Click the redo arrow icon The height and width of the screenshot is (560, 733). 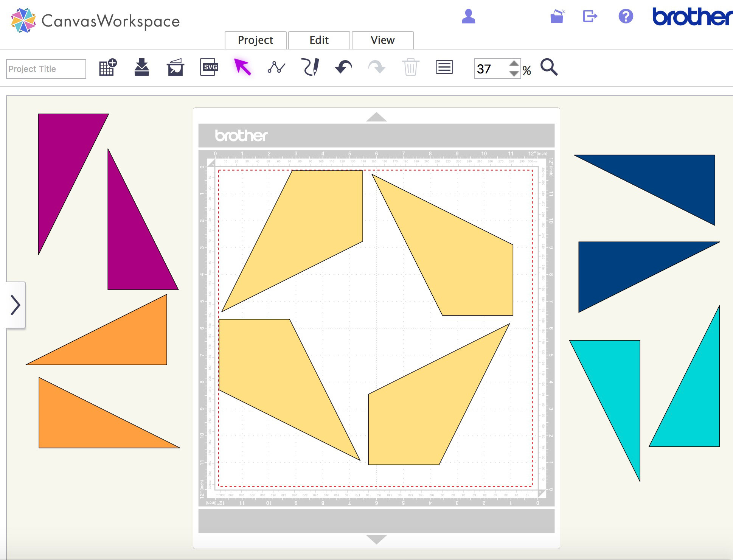coord(377,67)
